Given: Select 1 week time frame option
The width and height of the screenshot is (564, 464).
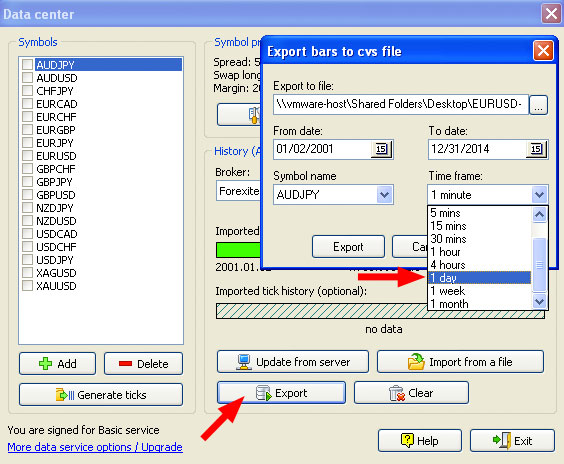Looking at the screenshot, I should [x=479, y=291].
